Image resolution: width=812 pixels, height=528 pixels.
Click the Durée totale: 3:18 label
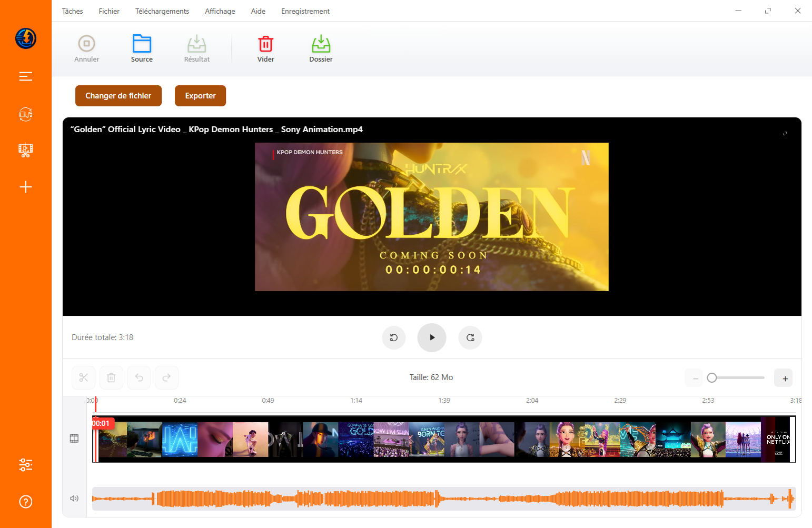103,337
